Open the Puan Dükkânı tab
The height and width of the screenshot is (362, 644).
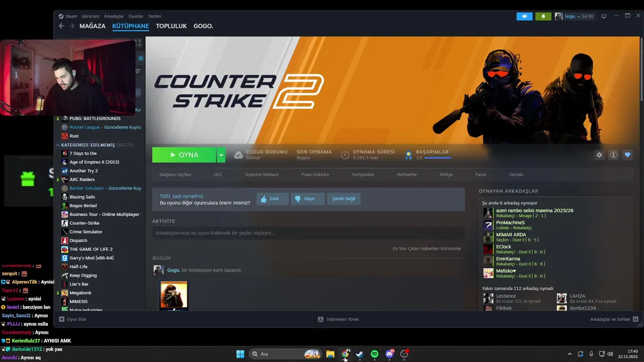pos(315,174)
